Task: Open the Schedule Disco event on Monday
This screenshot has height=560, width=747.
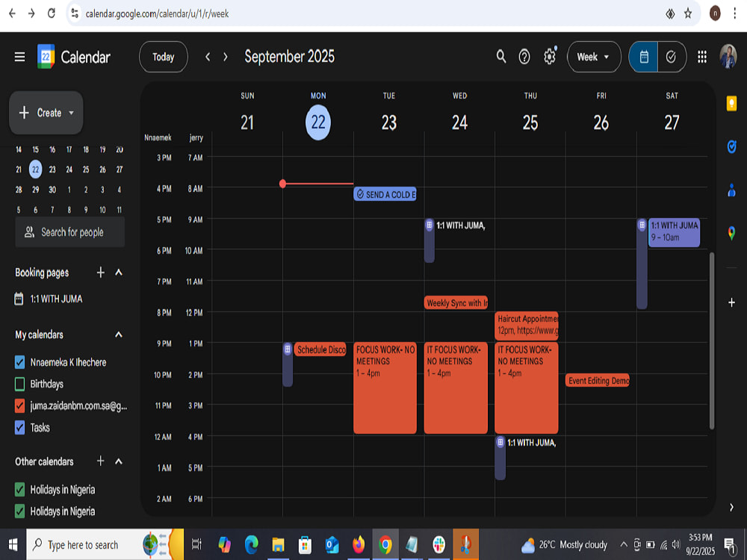Action: (x=320, y=349)
